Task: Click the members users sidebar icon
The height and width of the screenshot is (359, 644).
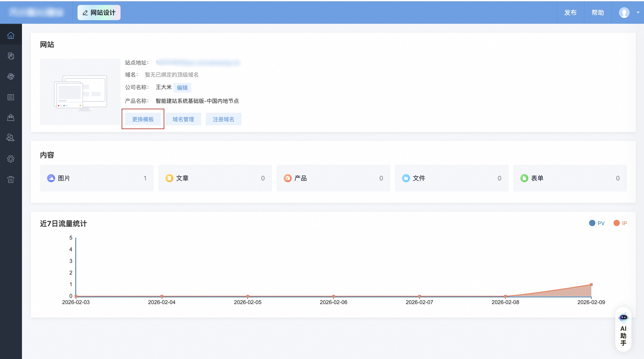Action: click(11, 138)
